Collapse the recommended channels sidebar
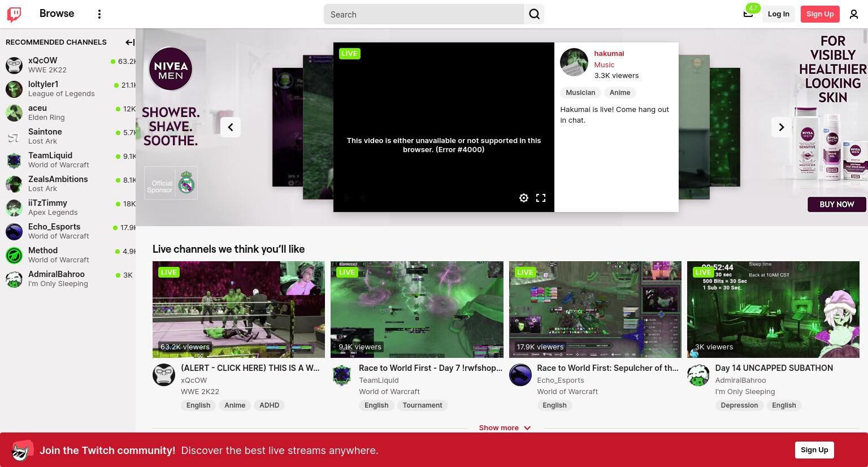Screen dimensions: 868x467 click(x=129, y=42)
